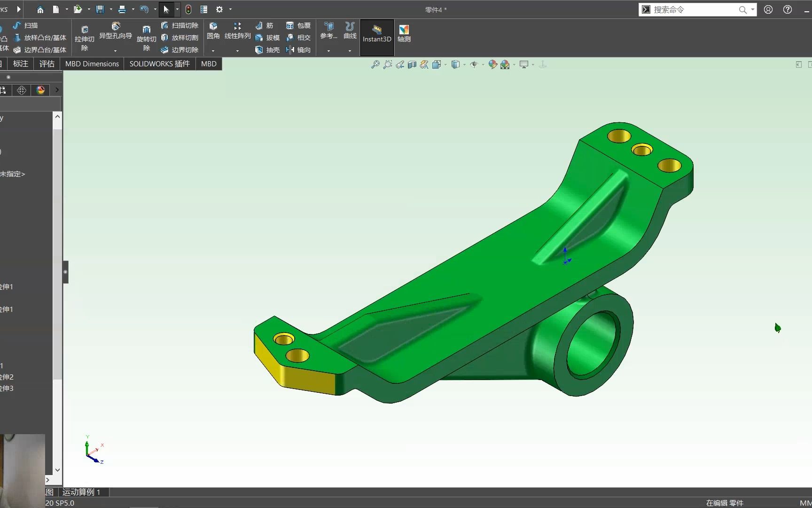Click the 轴测 isometric view button
This screenshot has width=812, height=508.
point(404,34)
